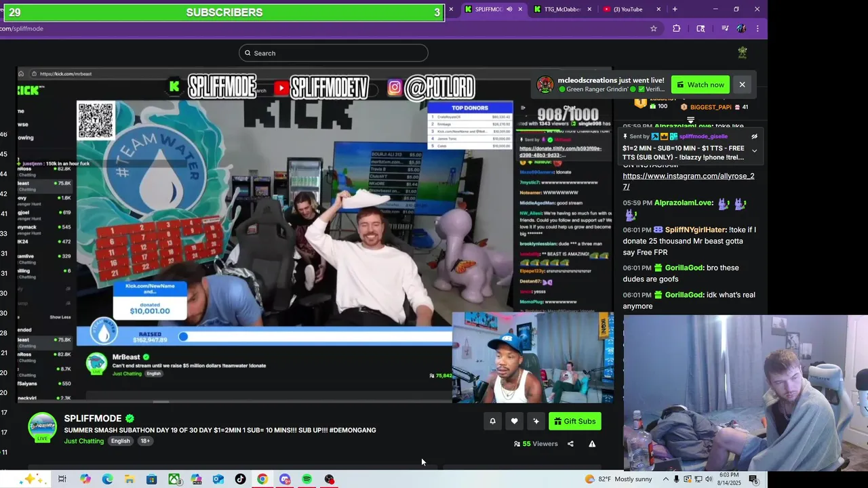Open the Chrome three-dot menu
Screen dimensions: 868x488
(757, 28)
